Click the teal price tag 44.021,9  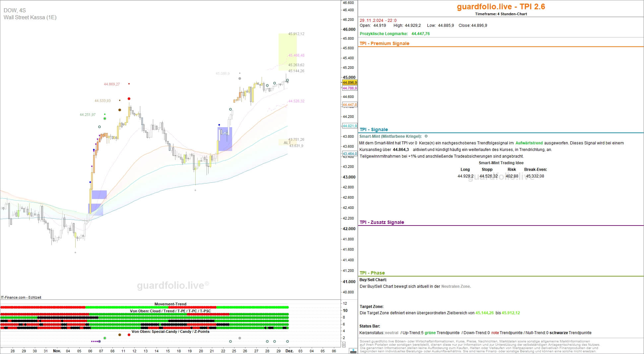click(x=350, y=126)
